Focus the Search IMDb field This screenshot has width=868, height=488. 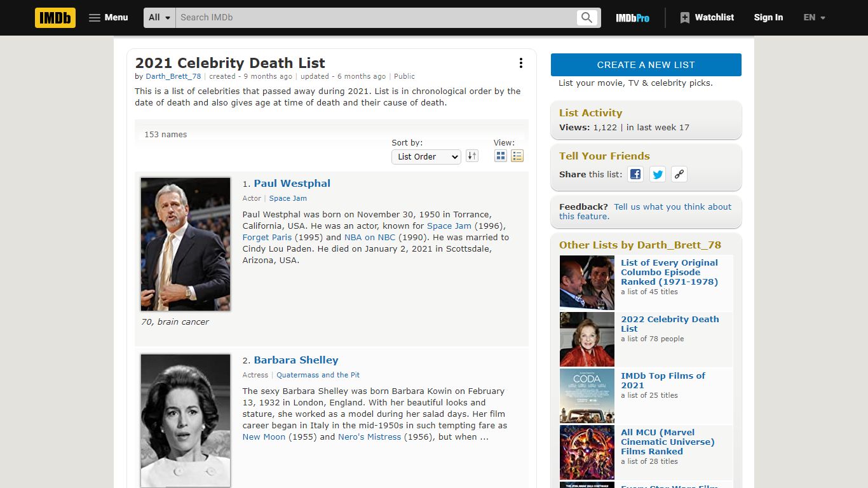(376, 18)
